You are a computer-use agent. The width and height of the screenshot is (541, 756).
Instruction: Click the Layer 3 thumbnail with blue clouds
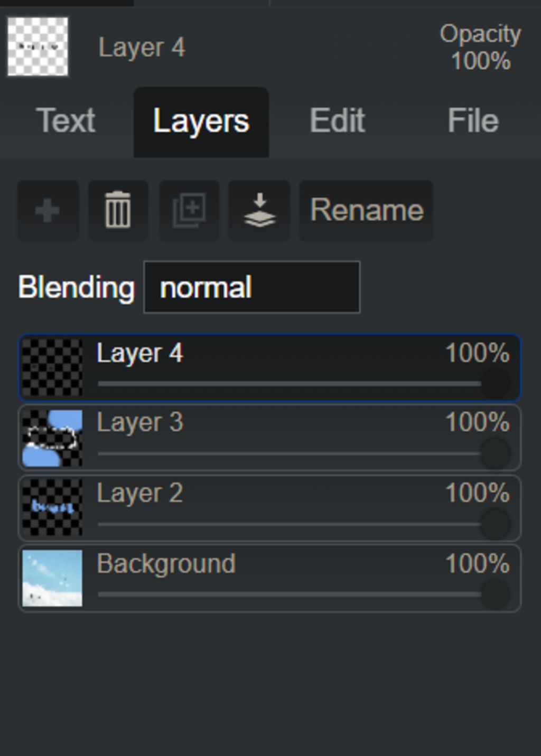click(52, 438)
